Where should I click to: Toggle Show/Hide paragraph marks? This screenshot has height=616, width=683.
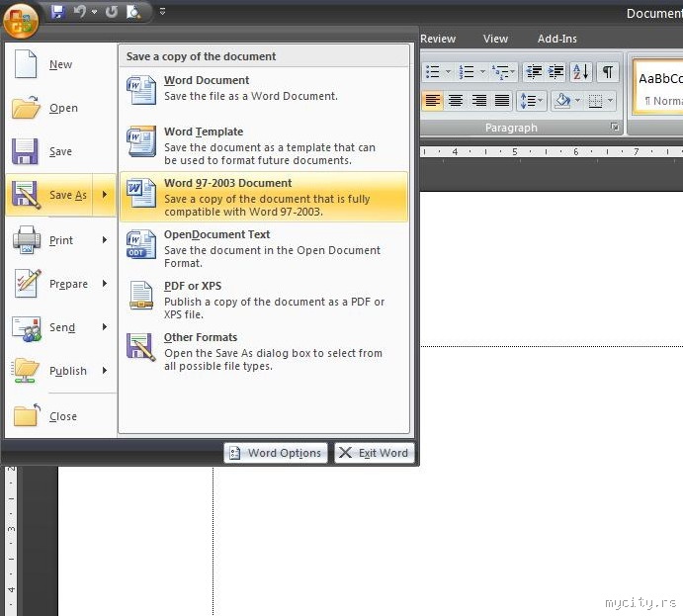point(608,72)
